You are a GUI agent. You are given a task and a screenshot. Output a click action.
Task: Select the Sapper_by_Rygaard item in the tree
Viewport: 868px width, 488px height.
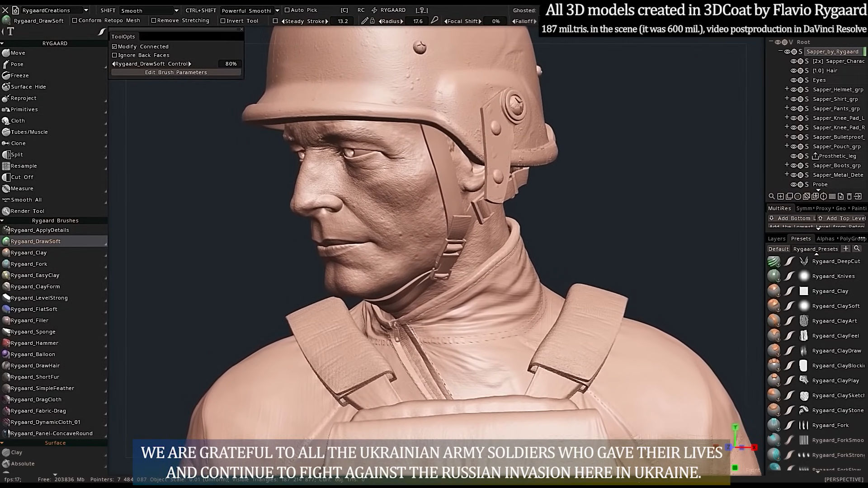(x=833, y=52)
